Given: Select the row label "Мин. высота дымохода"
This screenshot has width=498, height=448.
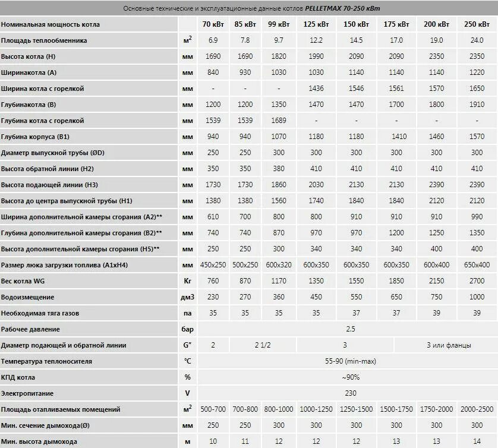Looking at the screenshot, I should coord(39,441).
